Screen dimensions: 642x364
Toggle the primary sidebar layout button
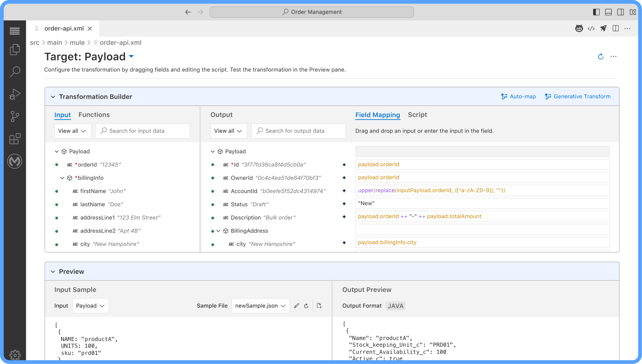tap(596, 12)
